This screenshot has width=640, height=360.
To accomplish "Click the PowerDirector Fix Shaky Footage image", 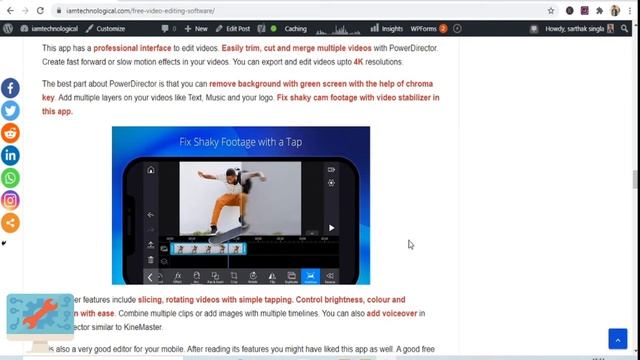I will tap(241, 205).
